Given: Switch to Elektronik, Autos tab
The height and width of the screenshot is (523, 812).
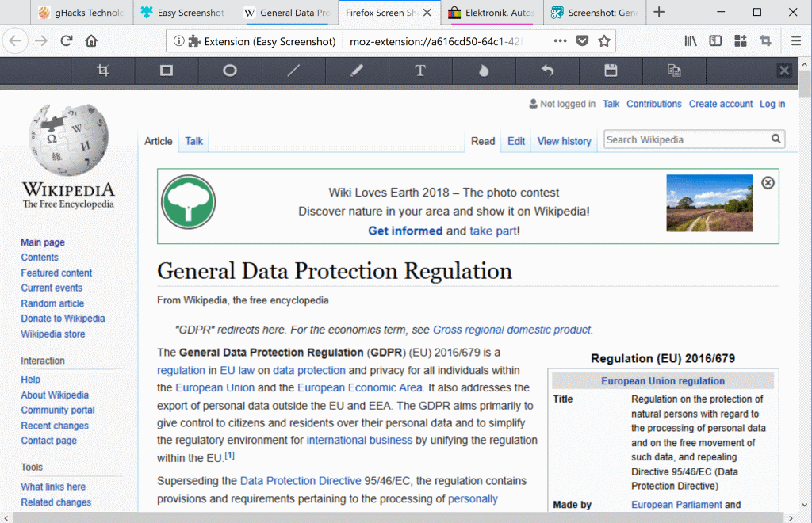Looking at the screenshot, I should click(x=492, y=13).
